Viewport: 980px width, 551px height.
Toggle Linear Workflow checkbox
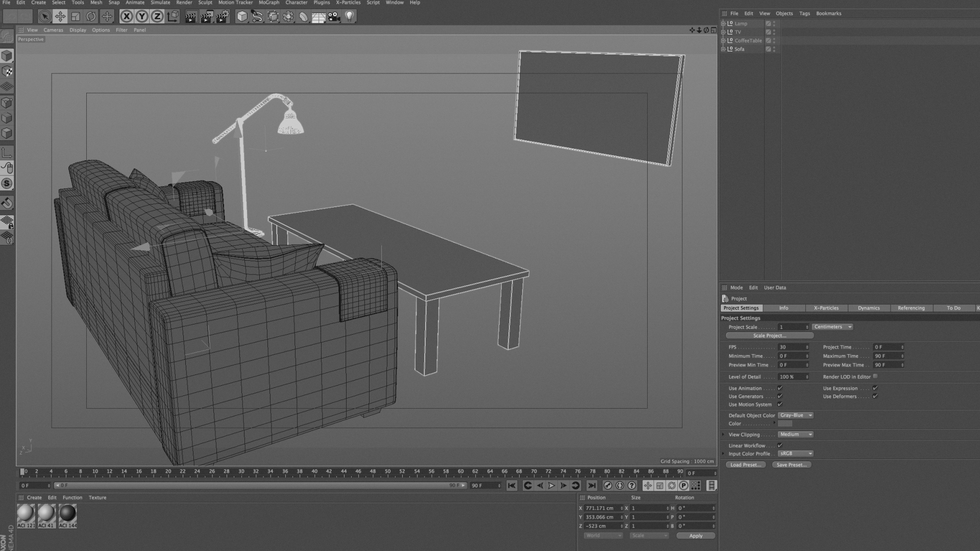pos(780,445)
